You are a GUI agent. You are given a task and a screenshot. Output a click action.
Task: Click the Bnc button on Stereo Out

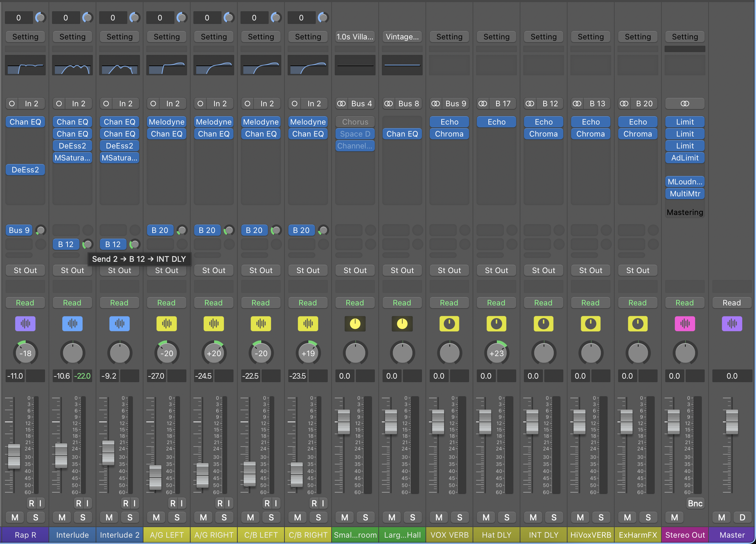pos(695,503)
